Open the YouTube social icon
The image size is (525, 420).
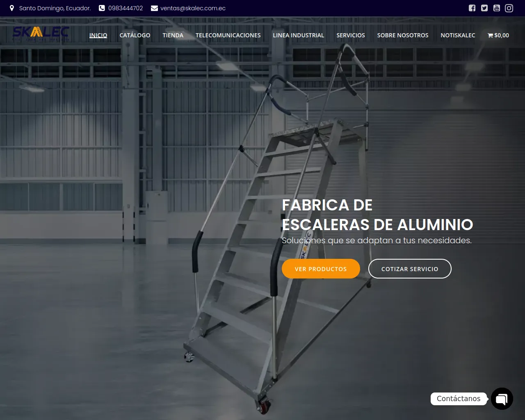(497, 8)
